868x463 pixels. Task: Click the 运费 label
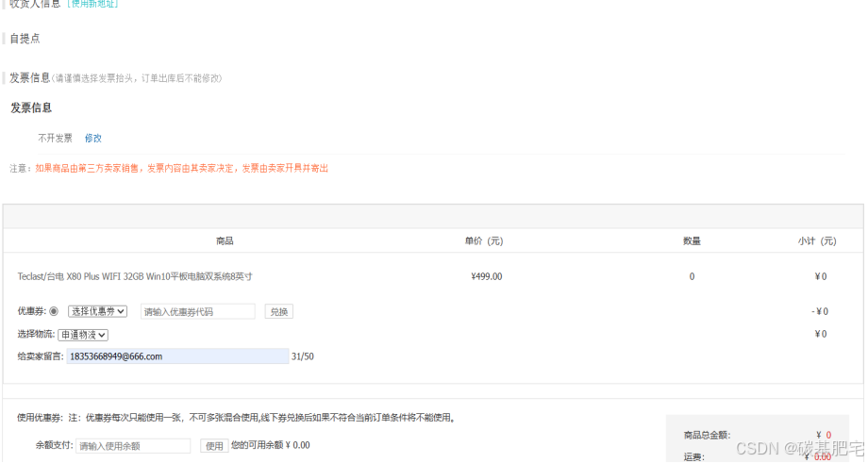694,457
